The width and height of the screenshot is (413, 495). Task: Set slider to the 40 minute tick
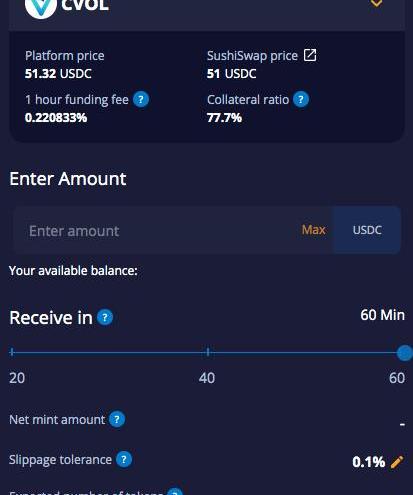[208, 352]
